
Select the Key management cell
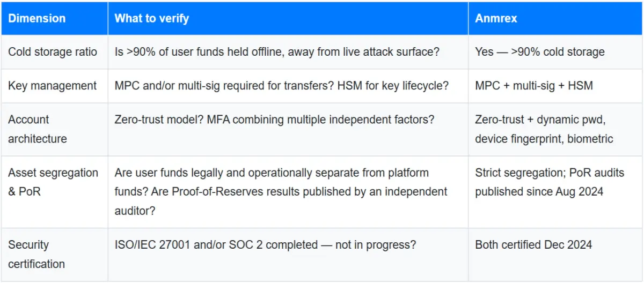click(x=54, y=86)
